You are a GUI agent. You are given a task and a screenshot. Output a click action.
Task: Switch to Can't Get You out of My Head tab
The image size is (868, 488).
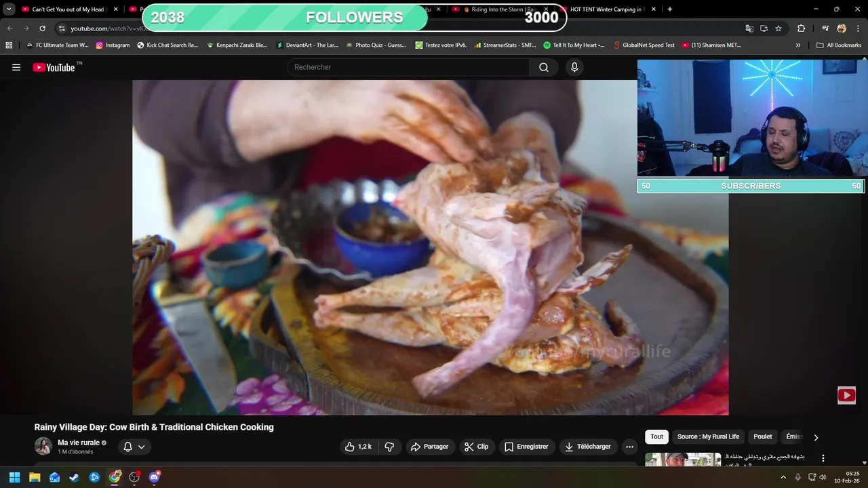point(68,9)
